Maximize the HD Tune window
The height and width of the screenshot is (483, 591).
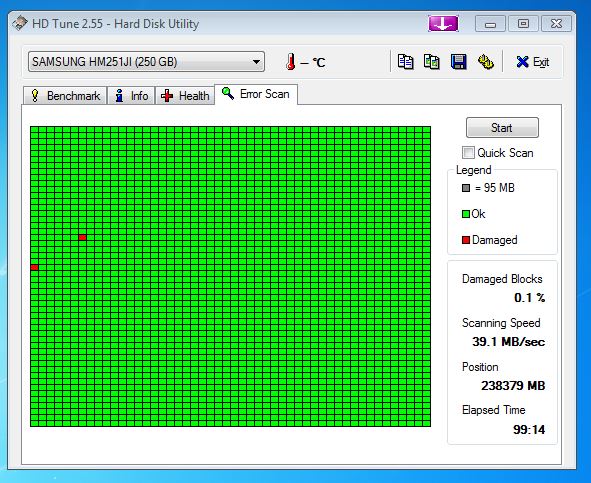coord(523,24)
